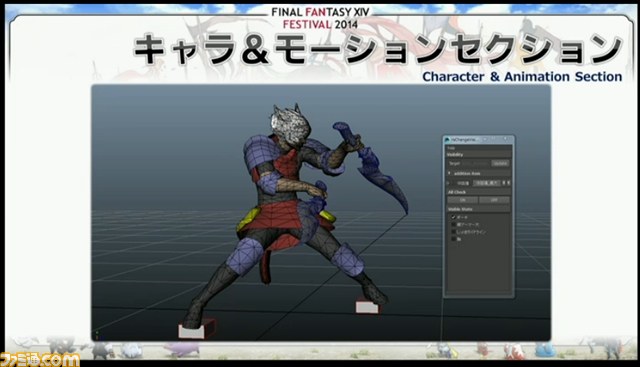Uncheck the first checked Visible State checkbox
640x367 pixels.
tap(453, 217)
